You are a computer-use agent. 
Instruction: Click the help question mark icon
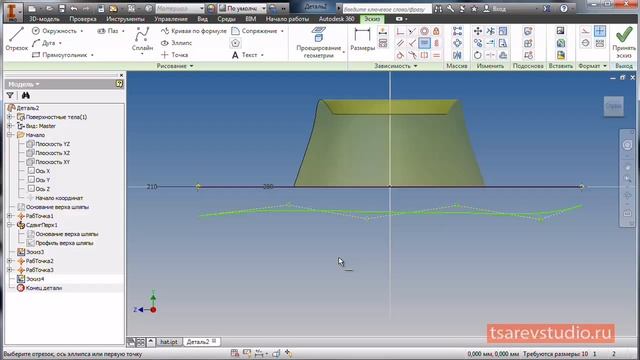click(x=564, y=8)
